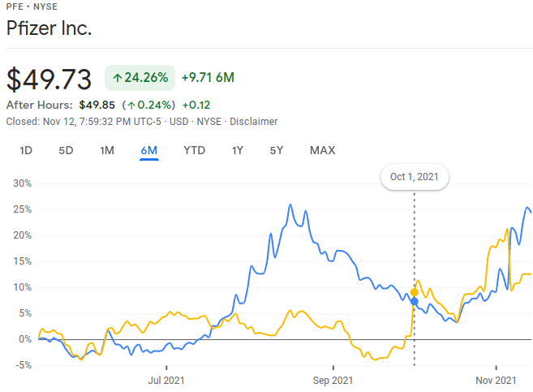The image size is (533, 392).
Task: Click the Pfizer Inc. company title
Action: [49, 29]
